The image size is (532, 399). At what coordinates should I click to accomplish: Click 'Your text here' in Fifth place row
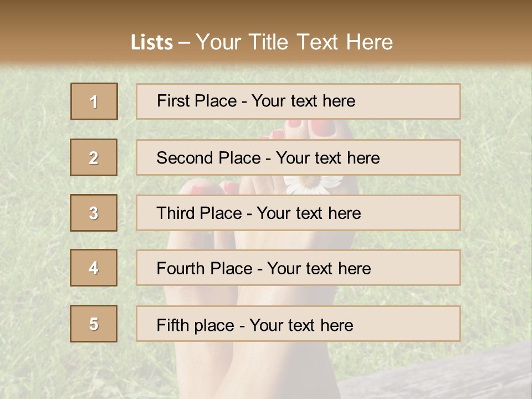point(301,325)
